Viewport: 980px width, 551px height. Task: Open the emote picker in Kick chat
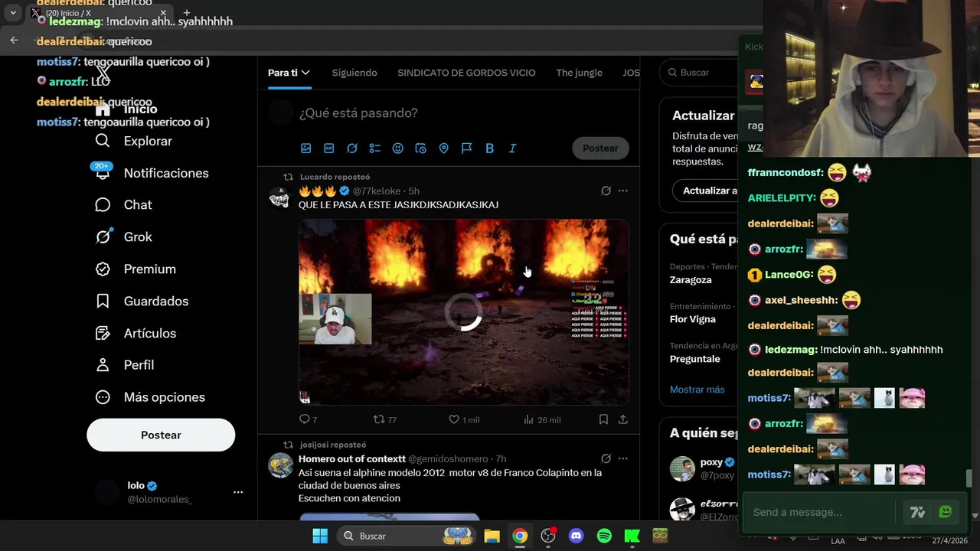pyautogui.click(x=946, y=512)
